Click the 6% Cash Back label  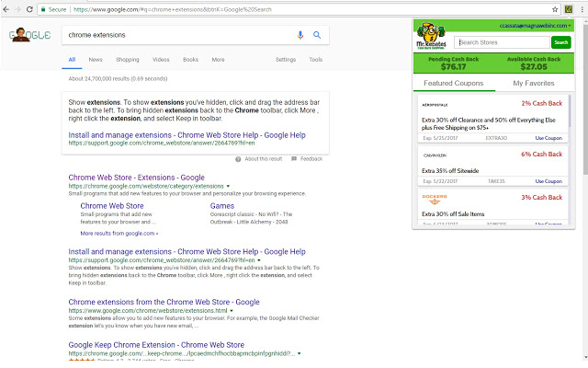[x=541, y=154]
